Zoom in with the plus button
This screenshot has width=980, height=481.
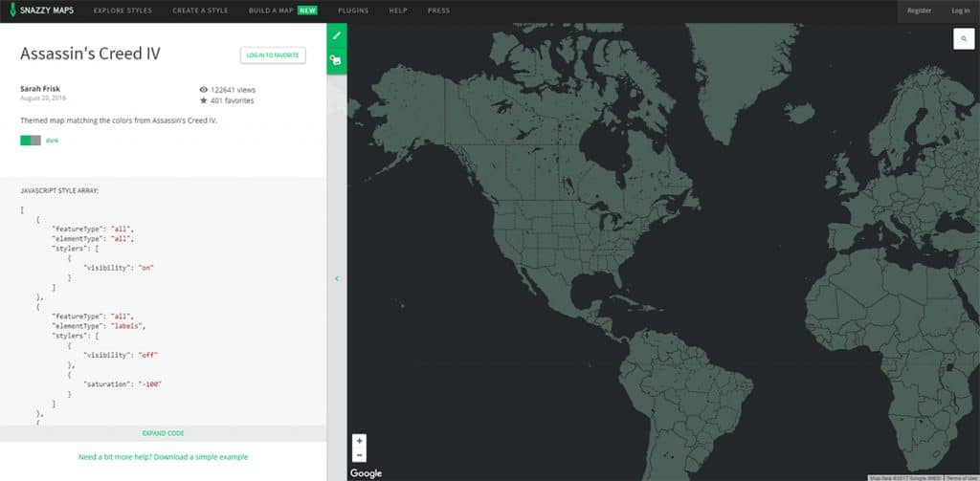[x=360, y=441]
